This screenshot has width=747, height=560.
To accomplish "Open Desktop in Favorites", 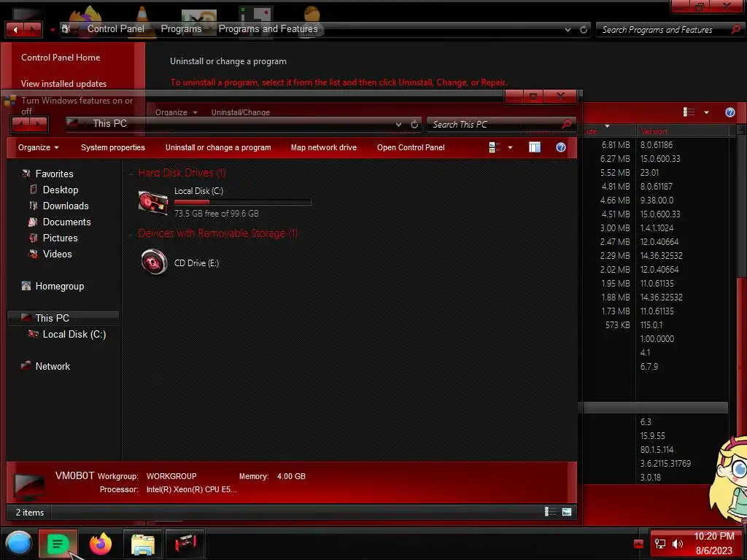I will point(60,190).
